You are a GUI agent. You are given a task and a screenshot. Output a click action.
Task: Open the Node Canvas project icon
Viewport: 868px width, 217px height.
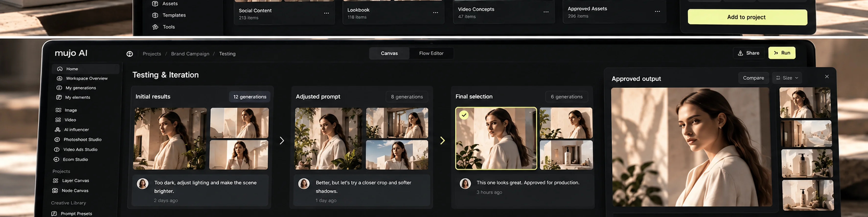(x=55, y=190)
